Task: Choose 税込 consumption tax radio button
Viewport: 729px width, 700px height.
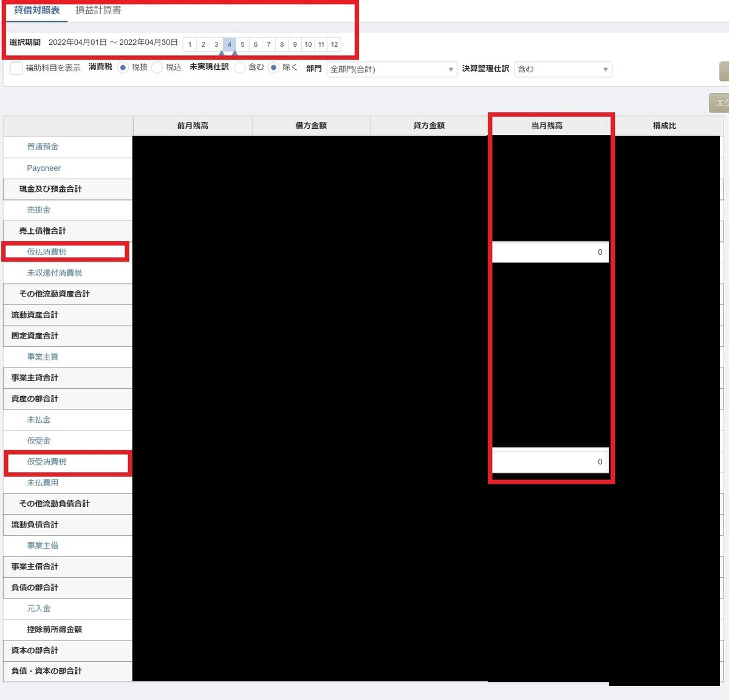Action: (157, 67)
